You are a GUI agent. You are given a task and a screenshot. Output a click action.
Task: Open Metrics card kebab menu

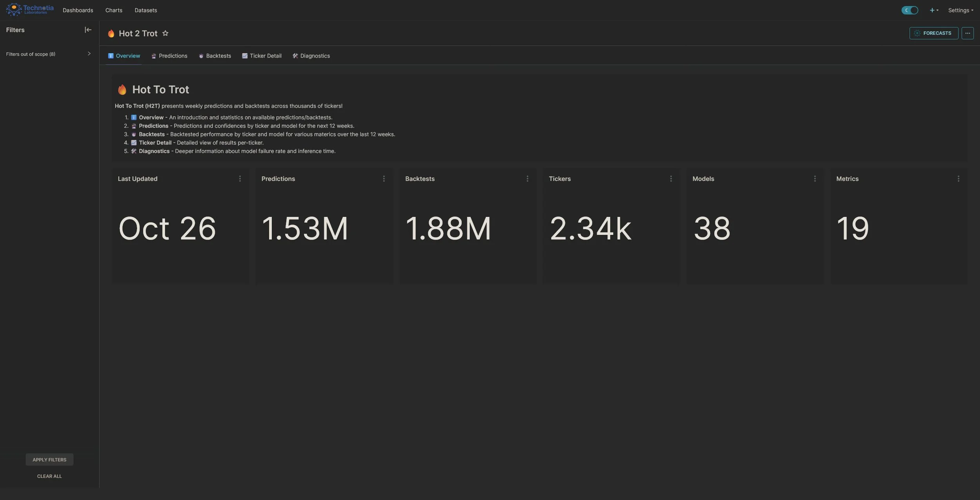pos(958,179)
